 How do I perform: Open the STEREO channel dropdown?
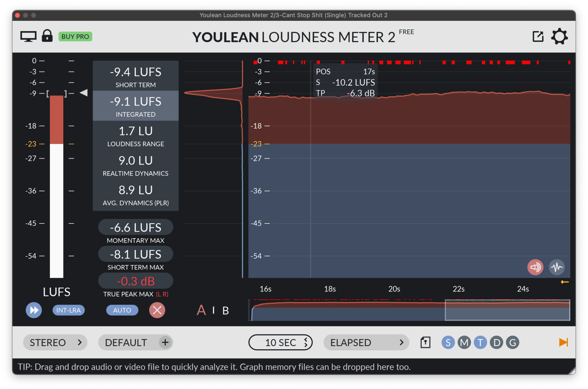click(55, 343)
